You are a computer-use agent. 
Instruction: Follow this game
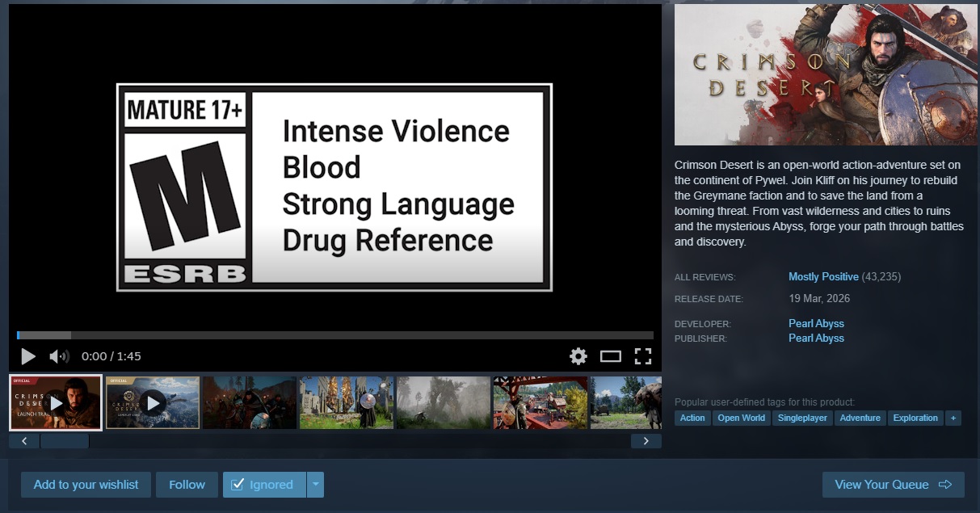(x=187, y=485)
